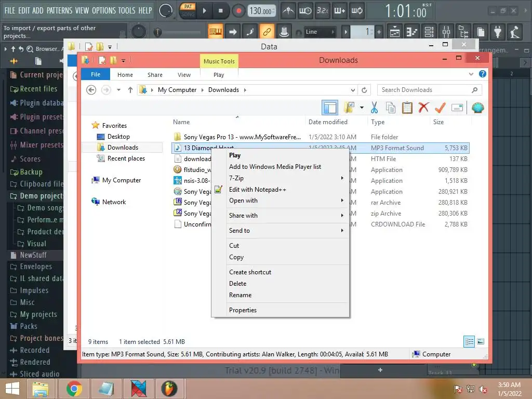This screenshot has height=399, width=532.
Task: Click the copy pages toolbar icon
Action: [391, 108]
